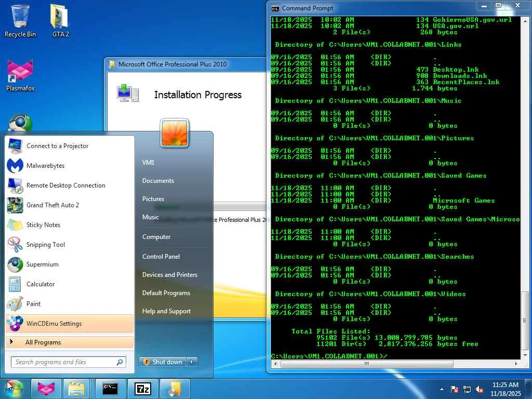Click the Shut down button
Viewport: 532px width, 399px height.
click(163, 362)
